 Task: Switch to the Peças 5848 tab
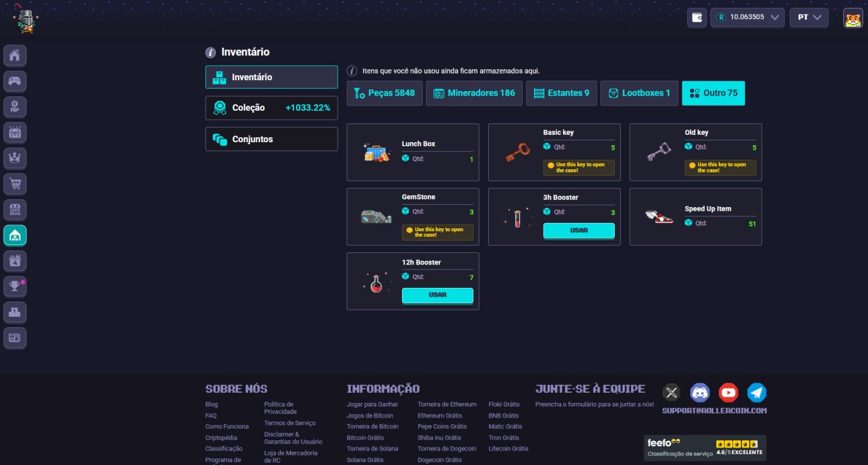[385, 93]
